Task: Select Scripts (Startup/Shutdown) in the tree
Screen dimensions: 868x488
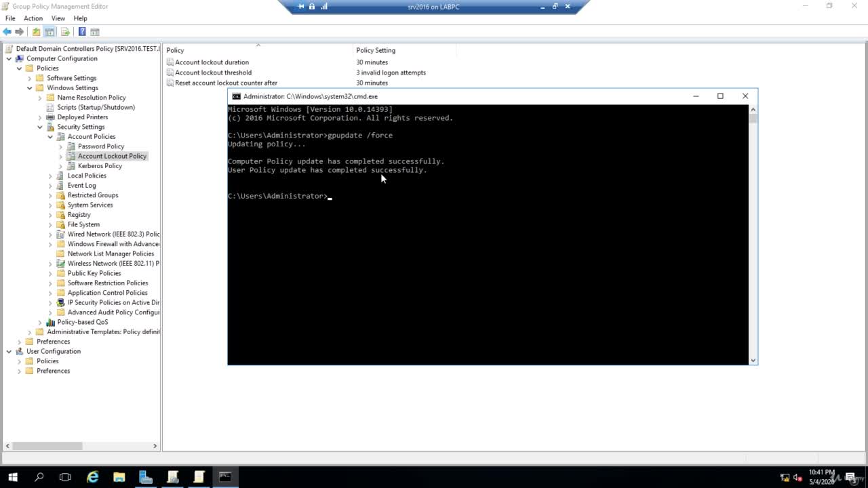Action: coord(96,107)
